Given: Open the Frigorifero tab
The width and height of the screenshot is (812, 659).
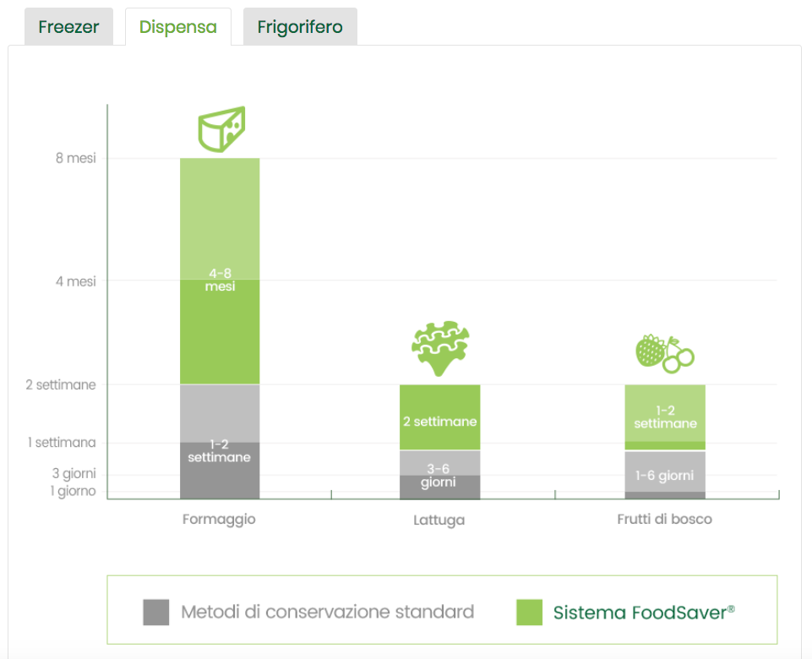Looking at the screenshot, I should point(300,27).
